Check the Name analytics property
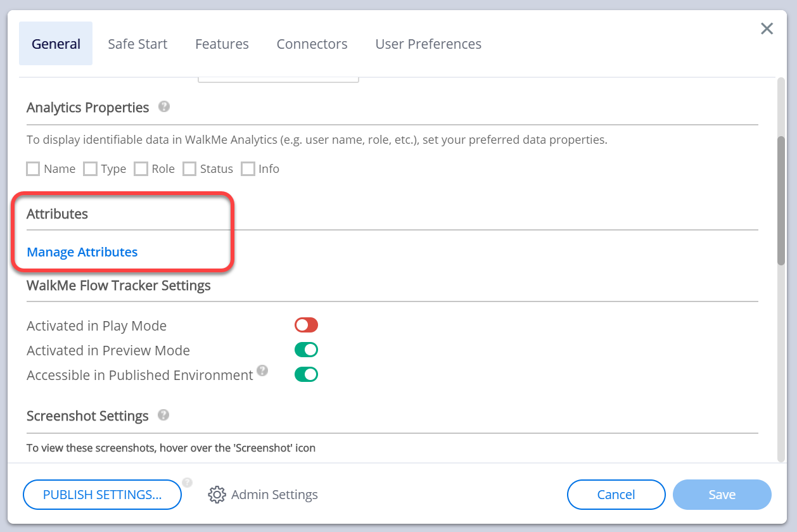The width and height of the screenshot is (797, 532). (33, 168)
